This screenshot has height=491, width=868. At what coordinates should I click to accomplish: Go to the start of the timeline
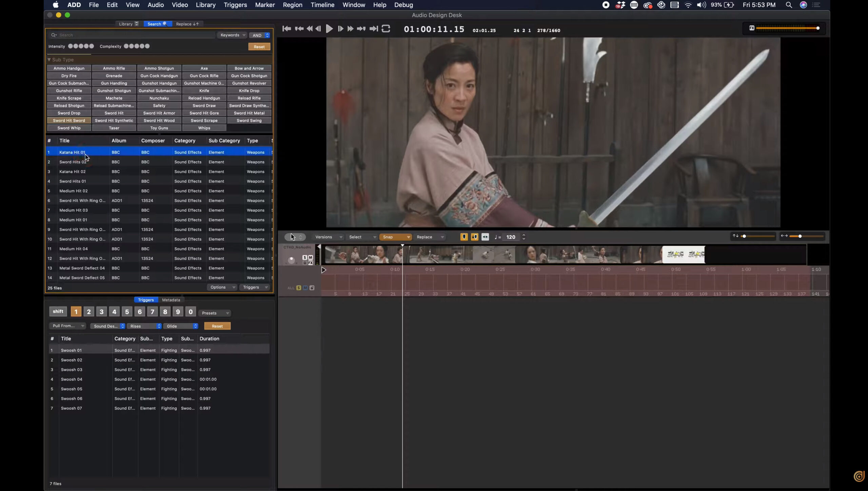click(286, 29)
